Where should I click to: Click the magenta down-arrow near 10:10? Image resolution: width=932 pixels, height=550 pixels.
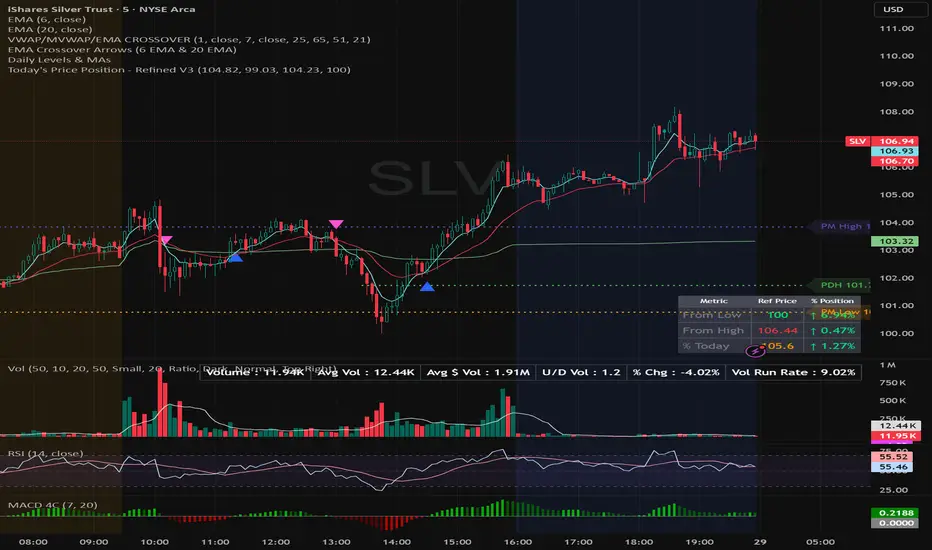(x=166, y=240)
